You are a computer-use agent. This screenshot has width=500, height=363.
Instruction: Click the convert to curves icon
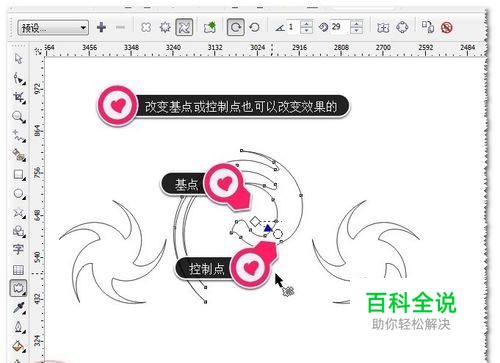click(402, 27)
